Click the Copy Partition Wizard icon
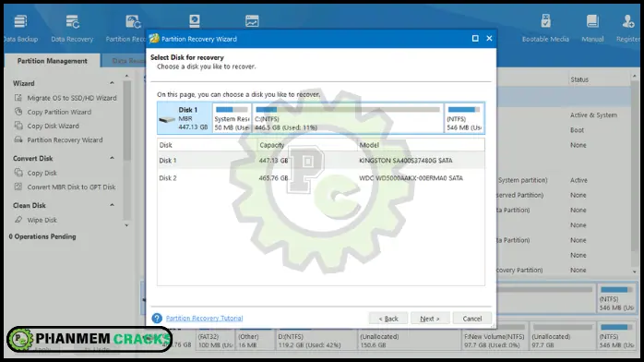644x362 pixels. (x=18, y=112)
